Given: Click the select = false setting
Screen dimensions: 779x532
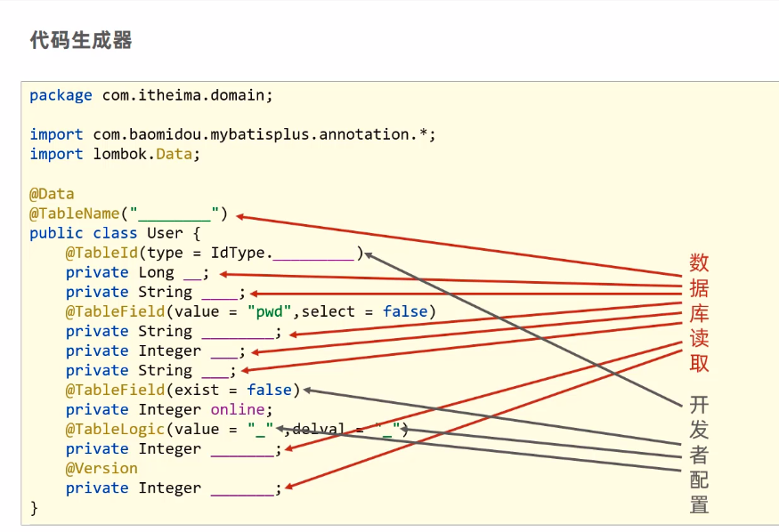Looking at the screenshot, I should click(x=364, y=311).
